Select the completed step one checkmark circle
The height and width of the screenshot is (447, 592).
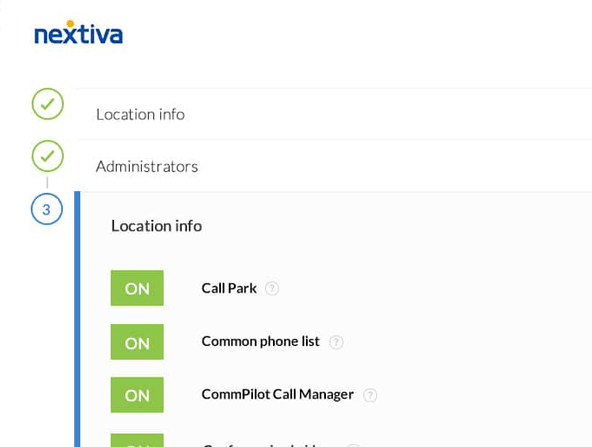click(x=48, y=104)
